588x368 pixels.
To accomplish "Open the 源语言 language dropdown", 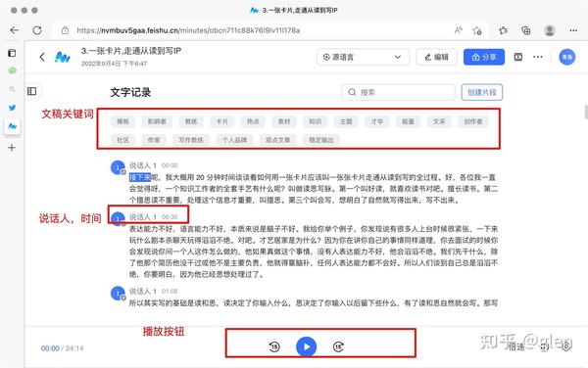I will pos(363,57).
